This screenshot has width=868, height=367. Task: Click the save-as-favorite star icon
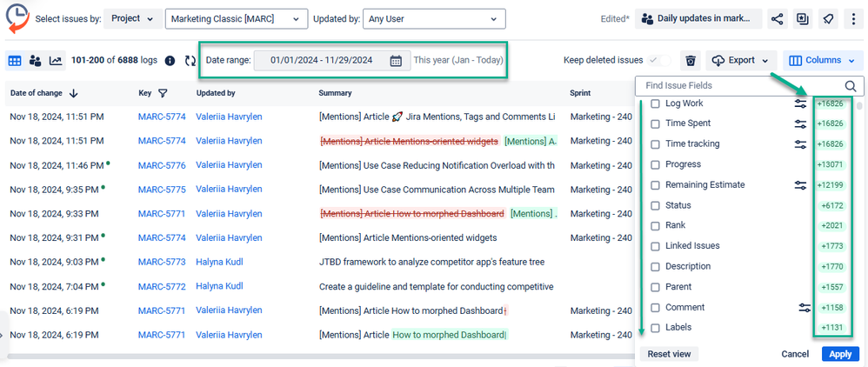(802, 19)
